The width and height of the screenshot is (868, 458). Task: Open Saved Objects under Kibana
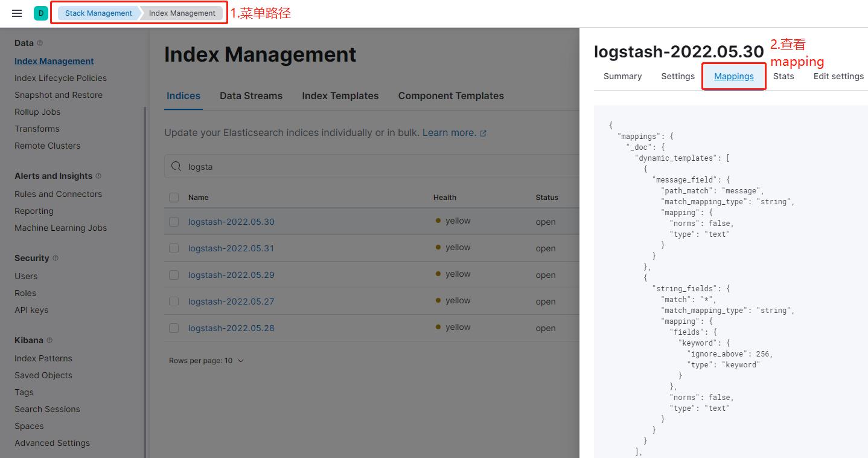[x=43, y=375]
